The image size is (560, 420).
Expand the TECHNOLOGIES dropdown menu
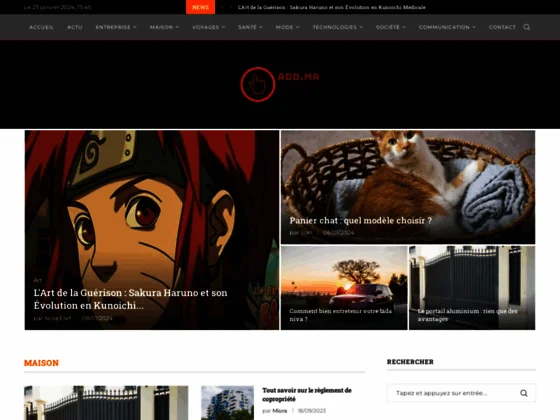[x=338, y=27]
